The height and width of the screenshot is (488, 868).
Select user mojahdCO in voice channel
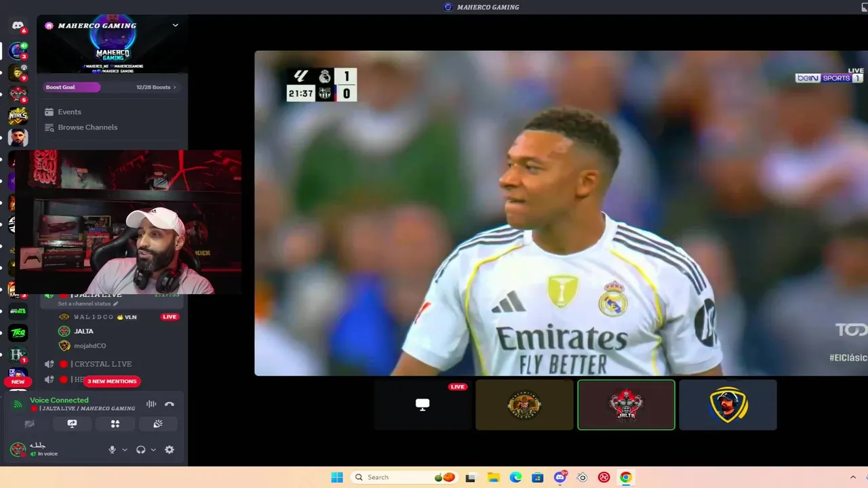tap(90, 346)
